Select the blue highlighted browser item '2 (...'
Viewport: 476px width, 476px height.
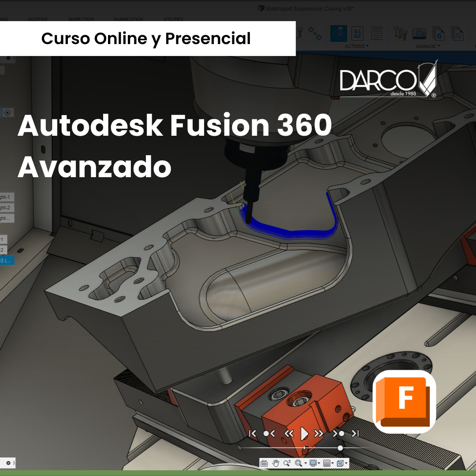tap(7, 260)
